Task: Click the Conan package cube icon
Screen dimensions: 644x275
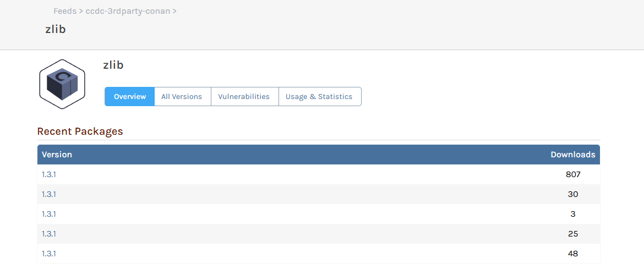Action: coord(62,84)
